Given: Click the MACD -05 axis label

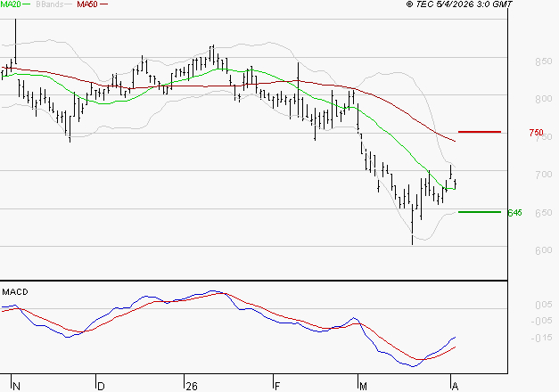Looking at the screenshot, I should click(x=542, y=322).
